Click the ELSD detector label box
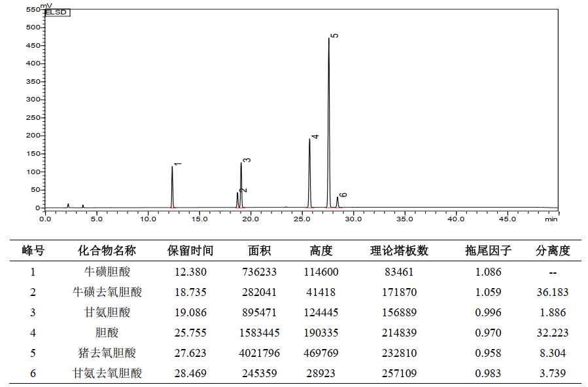This screenshot has height=387, width=588. pyautogui.click(x=57, y=12)
